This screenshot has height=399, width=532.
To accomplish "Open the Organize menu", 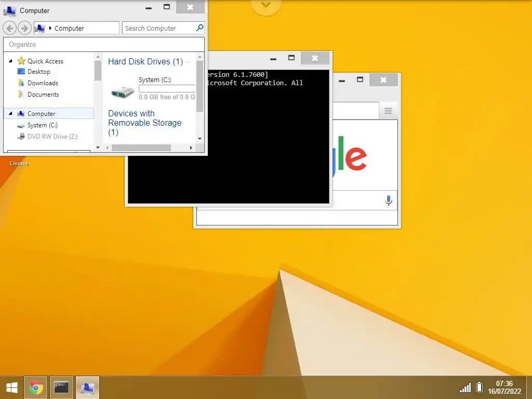I will click(x=22, y=45).
